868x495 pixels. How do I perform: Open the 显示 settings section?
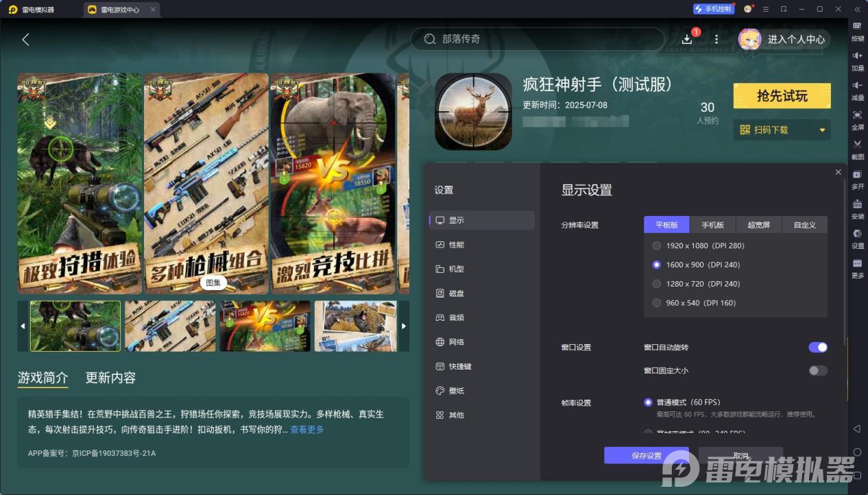482,220
